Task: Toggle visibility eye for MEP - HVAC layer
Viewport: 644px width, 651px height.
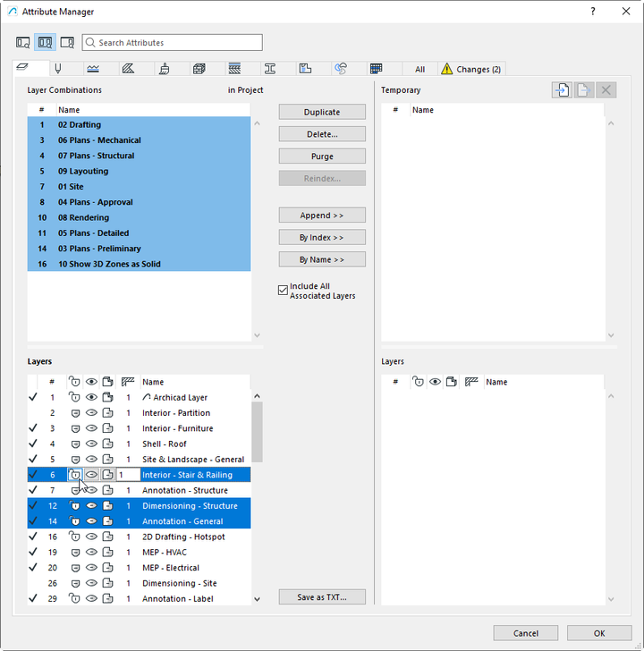Action: [x=91, y=552]
